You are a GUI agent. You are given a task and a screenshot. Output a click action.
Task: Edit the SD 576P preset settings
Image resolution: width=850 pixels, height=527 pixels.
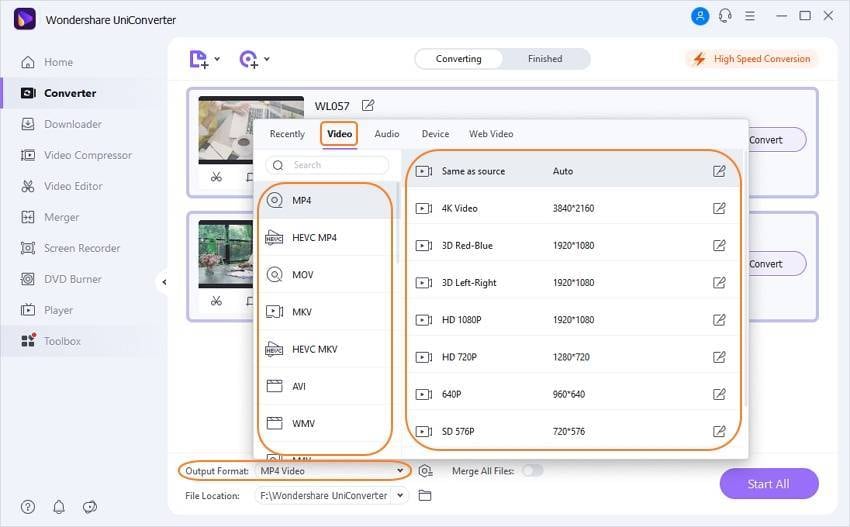tap(719, 432)
